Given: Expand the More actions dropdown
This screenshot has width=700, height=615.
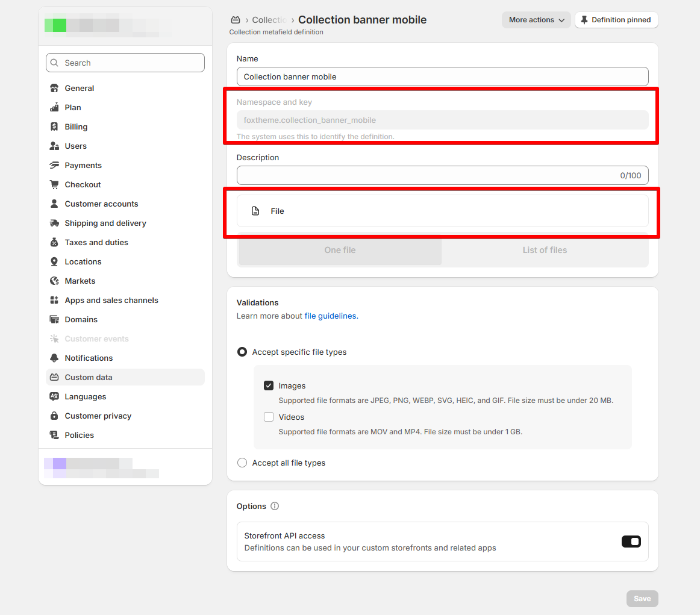Looking at the screenshot, I should click(536, 20).
